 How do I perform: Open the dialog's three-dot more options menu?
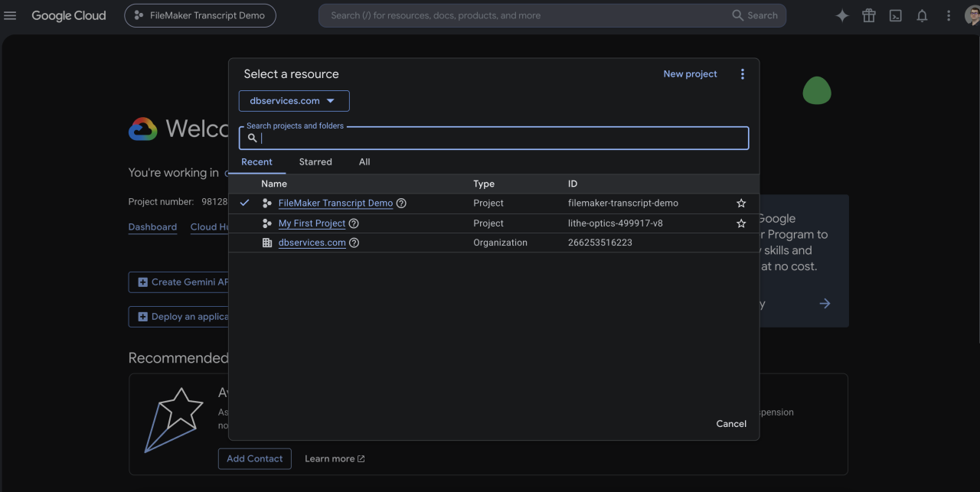[742, 74]
